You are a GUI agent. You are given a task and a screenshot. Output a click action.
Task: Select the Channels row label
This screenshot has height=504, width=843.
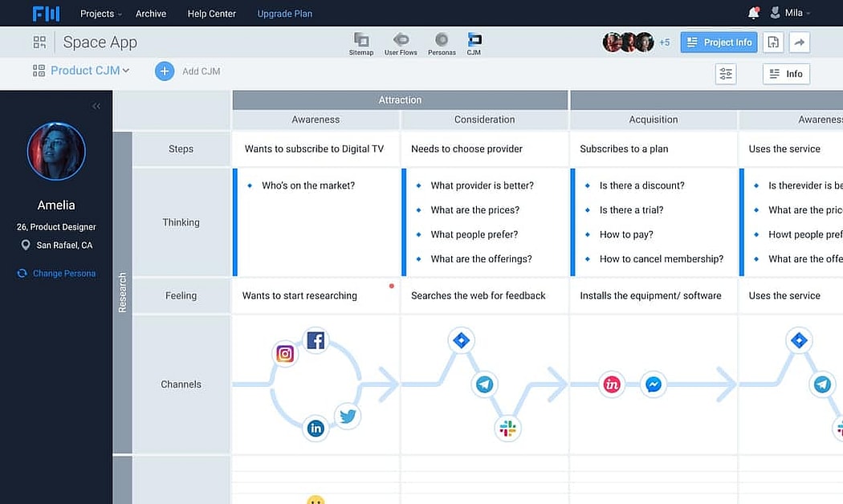coord(181,384)
